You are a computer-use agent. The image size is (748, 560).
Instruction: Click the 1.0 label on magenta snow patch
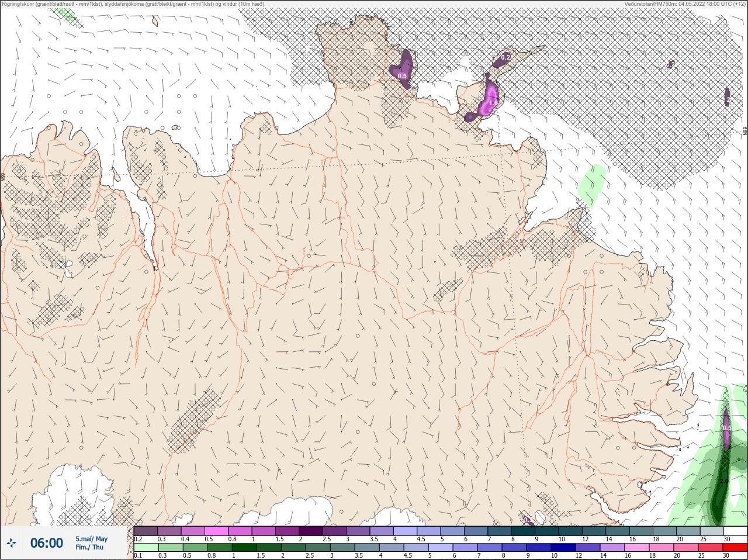tap(492, 103)
